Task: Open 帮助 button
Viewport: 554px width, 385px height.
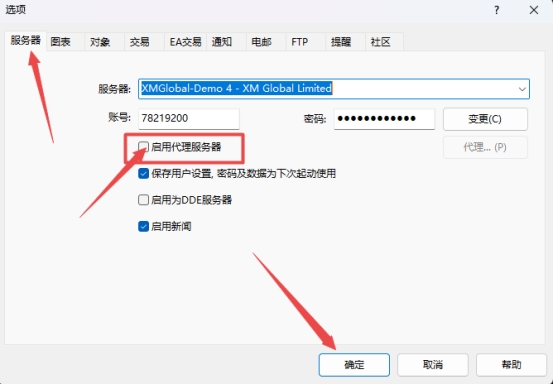Action: click(511, 365)
